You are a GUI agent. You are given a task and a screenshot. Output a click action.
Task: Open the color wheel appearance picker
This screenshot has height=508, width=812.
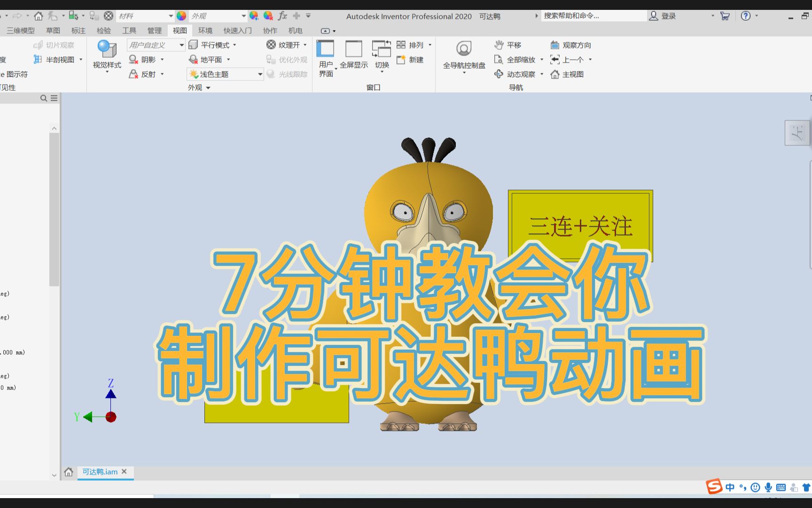pos(181,15)
